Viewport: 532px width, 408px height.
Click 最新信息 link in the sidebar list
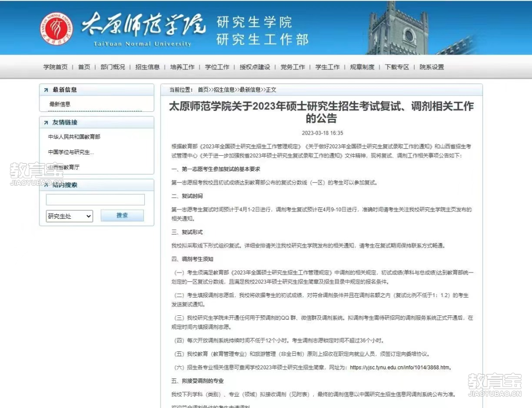click(x=60, y=104)
